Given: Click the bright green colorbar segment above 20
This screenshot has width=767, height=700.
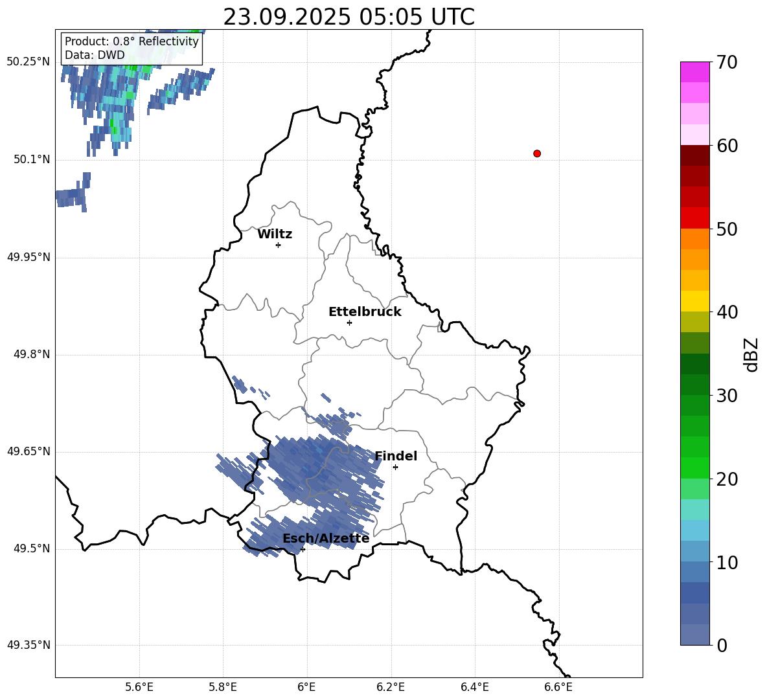Looking at the screenshot, I should pos(694,468).
